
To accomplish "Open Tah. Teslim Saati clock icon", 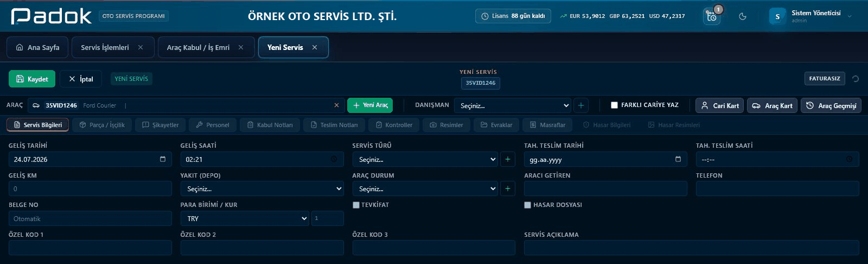I will [x=850, y=159].
